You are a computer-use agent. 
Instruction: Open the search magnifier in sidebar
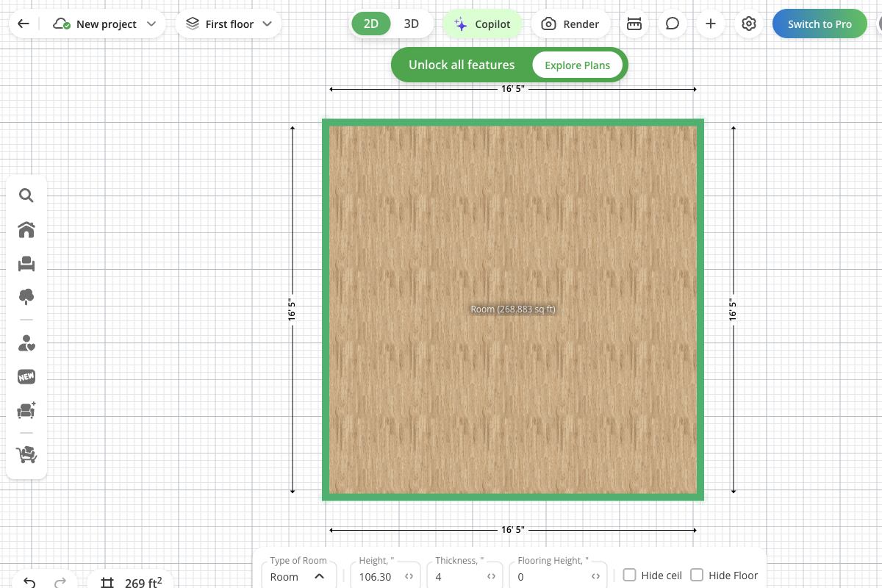[x=26, y=196]
